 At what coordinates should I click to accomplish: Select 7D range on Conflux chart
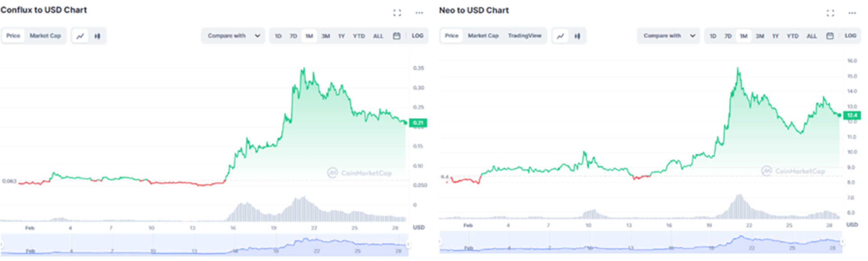(293, 36)
